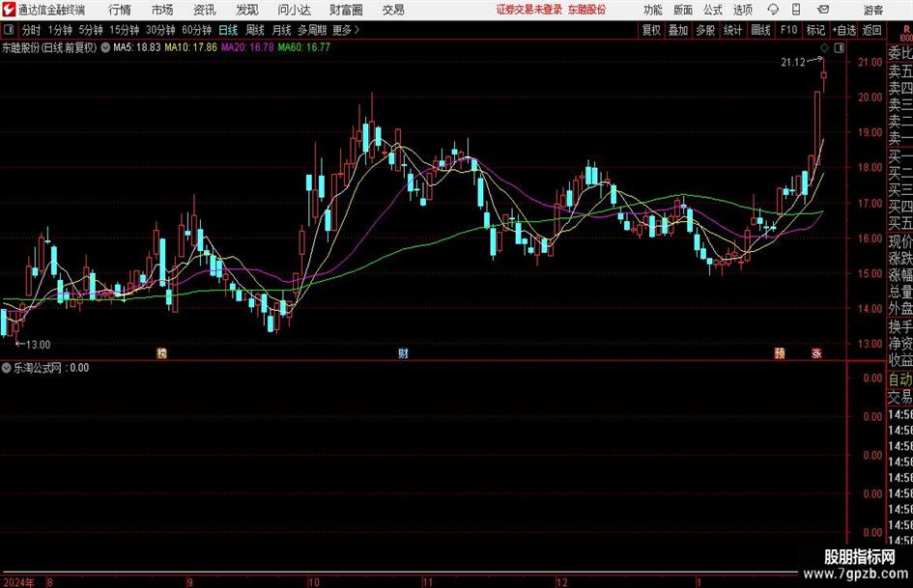Open the F10 company info button

click(789, 30)
